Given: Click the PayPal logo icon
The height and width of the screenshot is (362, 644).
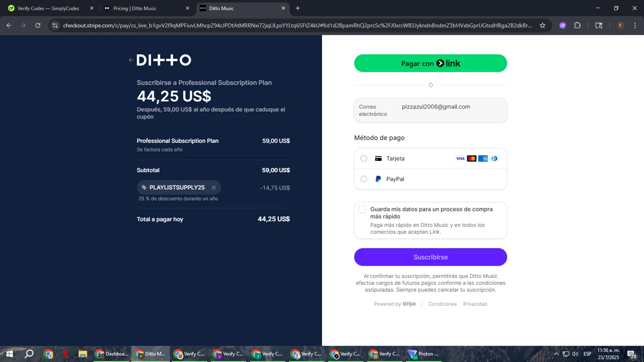Looking at the screenshot, I should tap(378, 179).
